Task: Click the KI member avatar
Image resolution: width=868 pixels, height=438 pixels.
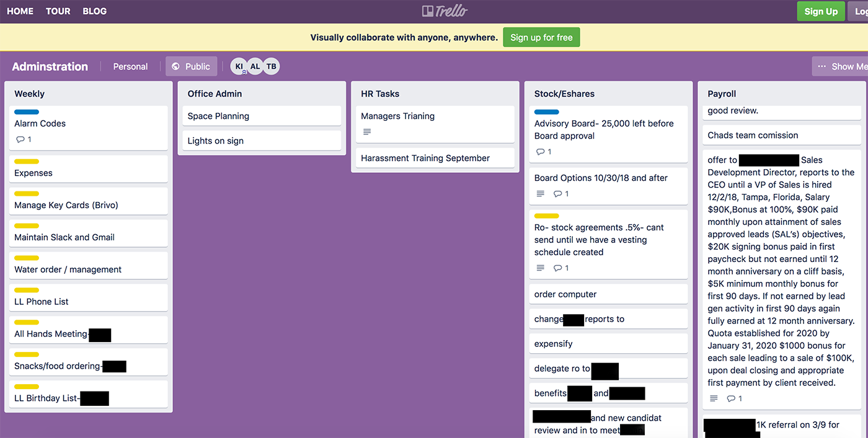Action: [x=239, y=66]
